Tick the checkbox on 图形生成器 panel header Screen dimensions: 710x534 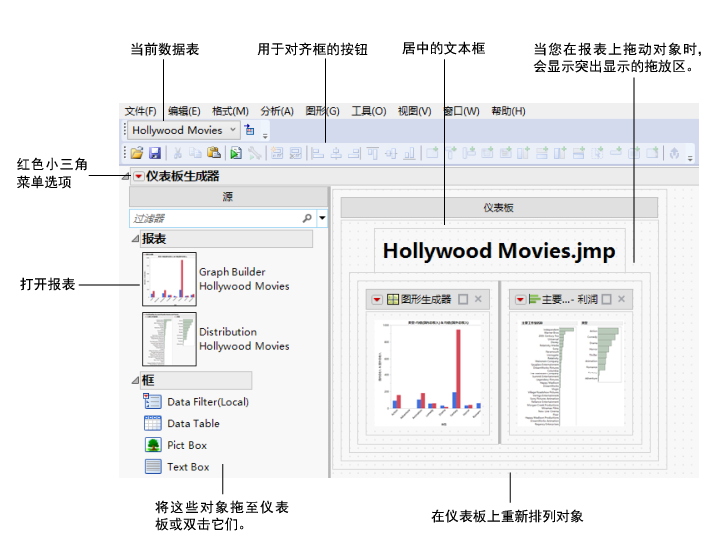[x=463, y=299]
